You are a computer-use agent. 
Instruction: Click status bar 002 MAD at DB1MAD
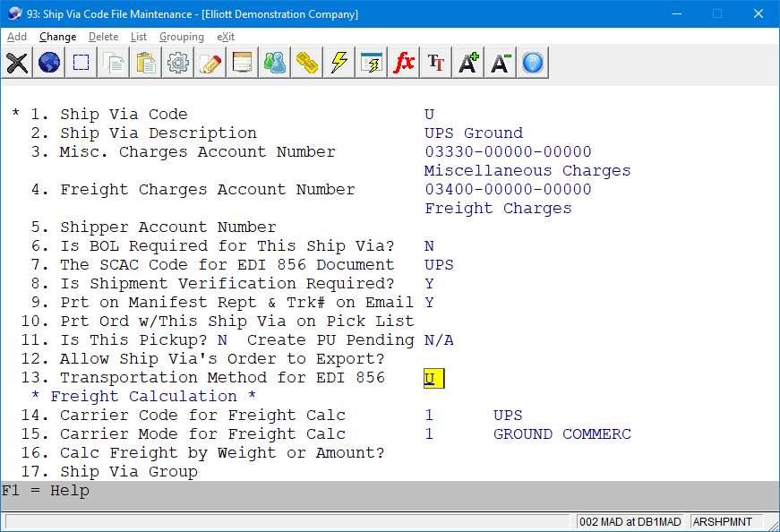coord(630,522)
